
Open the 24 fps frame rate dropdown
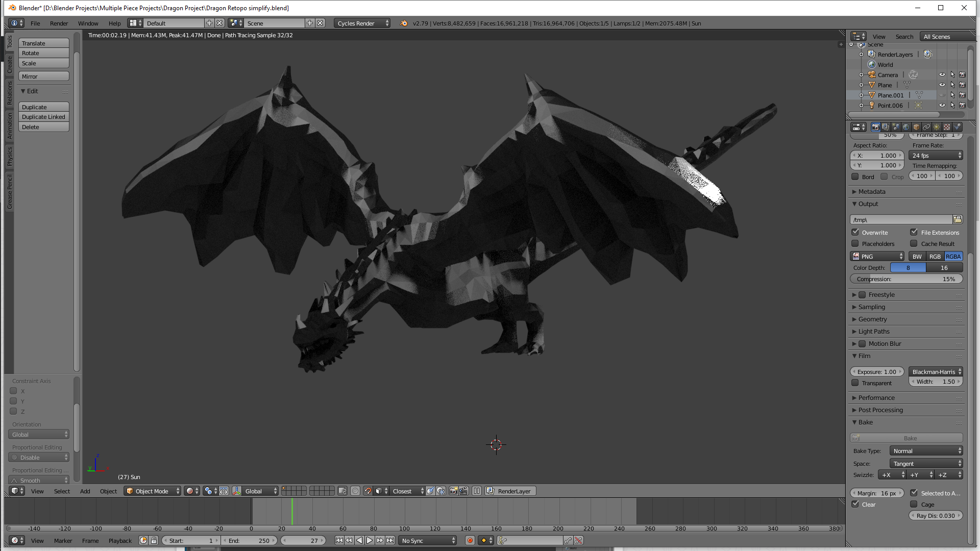pos(936,155)
